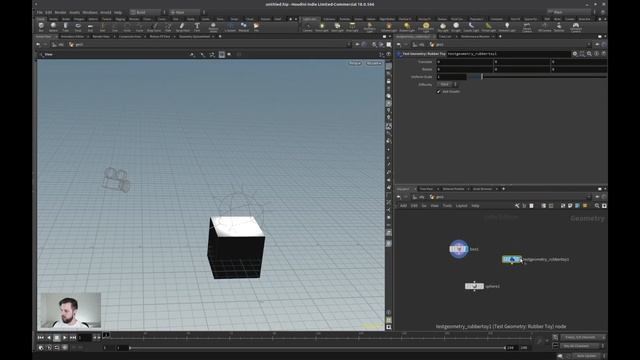Select the Spray Paint shelf tool
640x360 pixels.
coord(182,27)
